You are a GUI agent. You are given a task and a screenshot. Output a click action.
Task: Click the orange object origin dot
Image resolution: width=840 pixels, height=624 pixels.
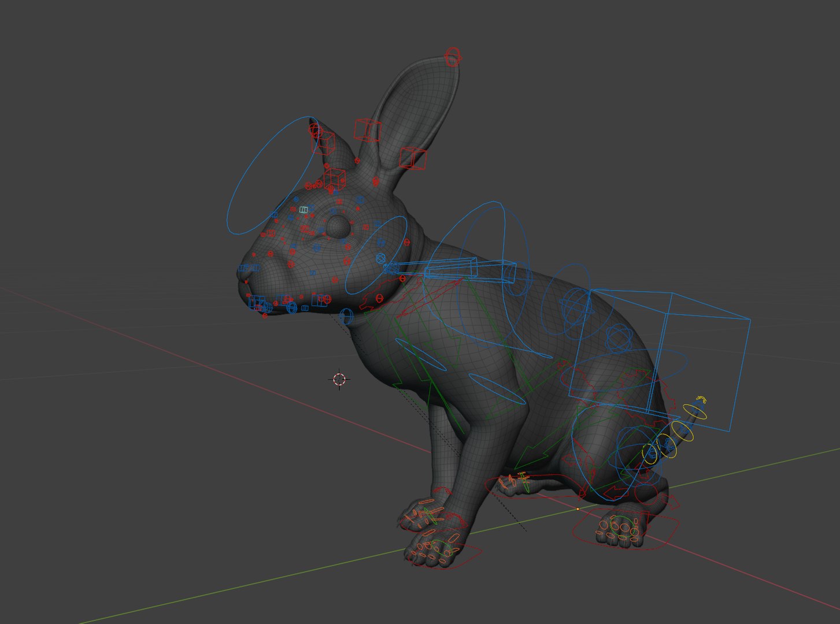(x=578, y=509)
